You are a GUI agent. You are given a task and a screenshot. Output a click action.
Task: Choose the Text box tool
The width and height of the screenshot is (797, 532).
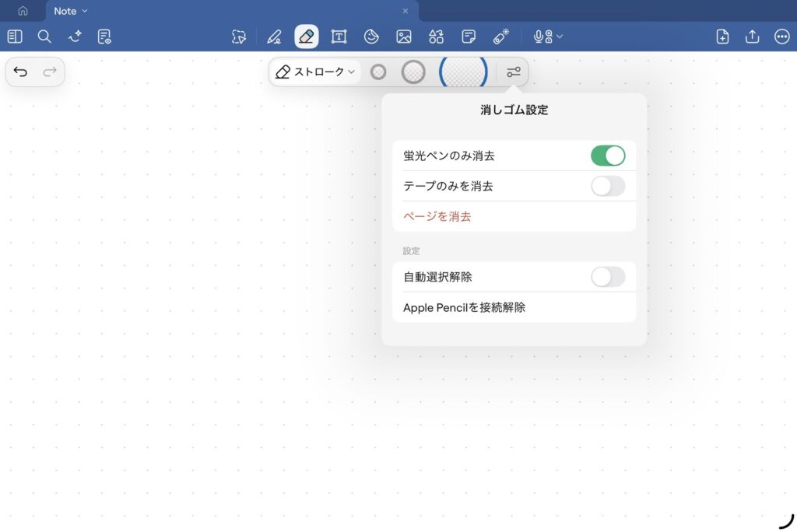coord(339,37)
